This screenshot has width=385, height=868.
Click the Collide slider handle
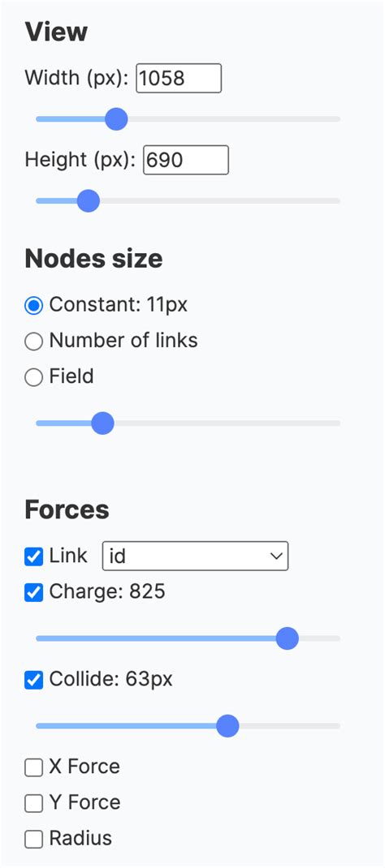(227, 726)
